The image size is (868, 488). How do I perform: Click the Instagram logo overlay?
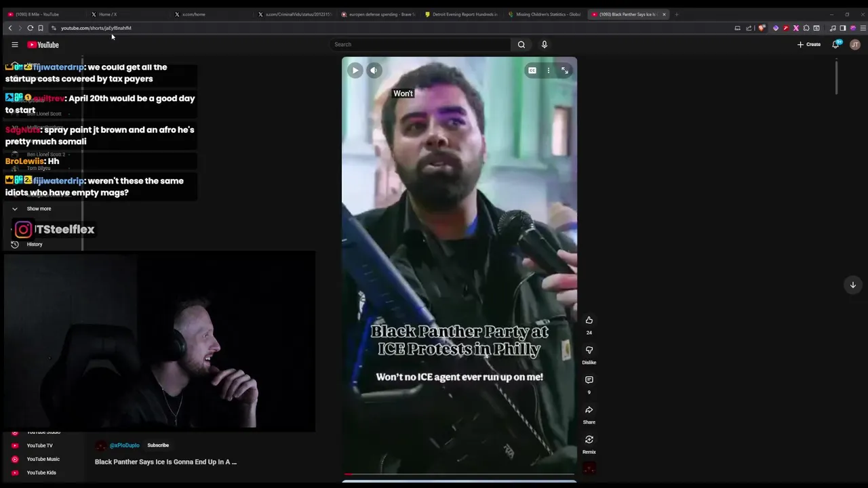pos(24,230)
